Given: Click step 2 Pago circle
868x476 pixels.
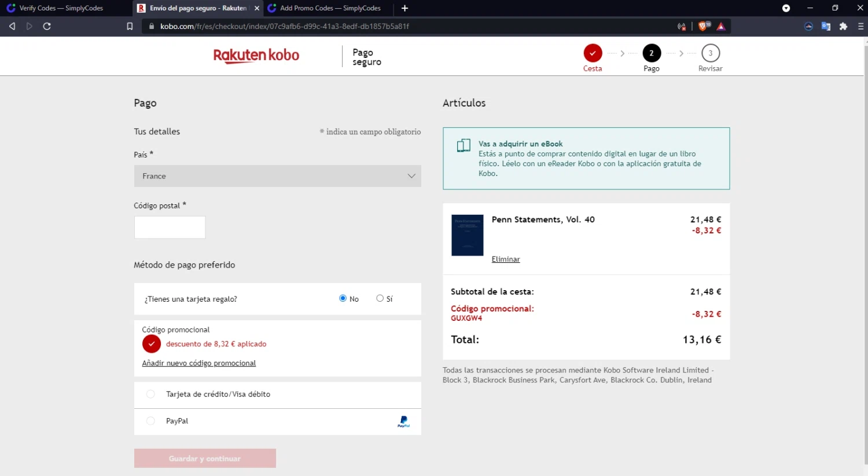Looking at the screenshot, I should tap(652, 53).
